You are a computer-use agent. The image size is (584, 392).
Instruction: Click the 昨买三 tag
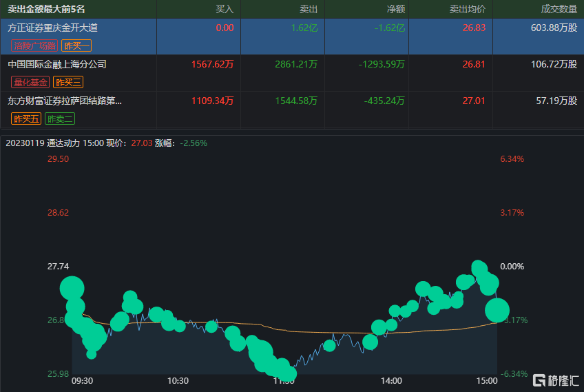pos(68,83)
